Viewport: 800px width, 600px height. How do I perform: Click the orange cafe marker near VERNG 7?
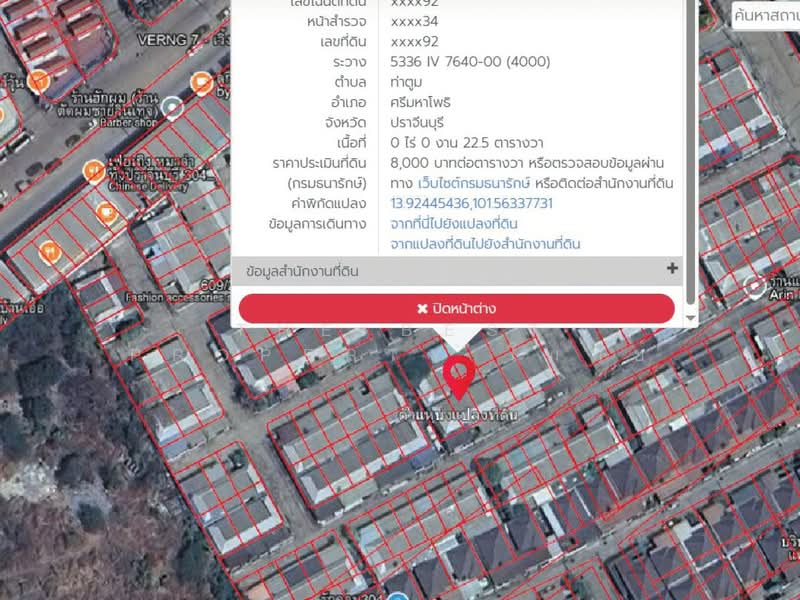tap(201, 81)
